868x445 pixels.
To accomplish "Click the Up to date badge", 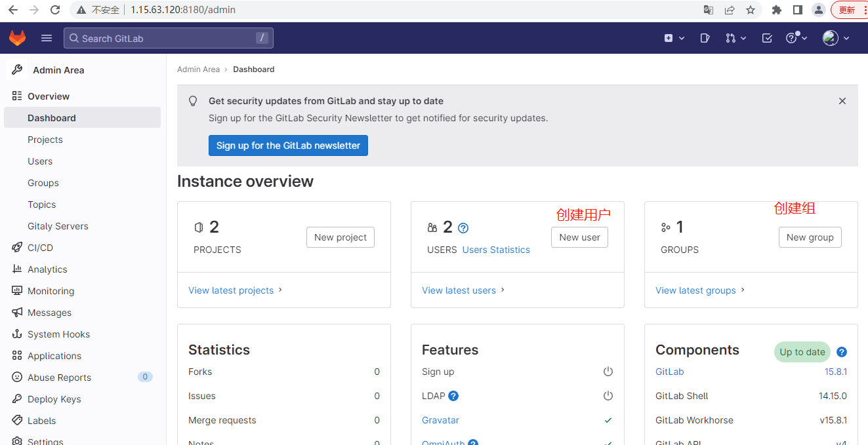I will point(802,352).
